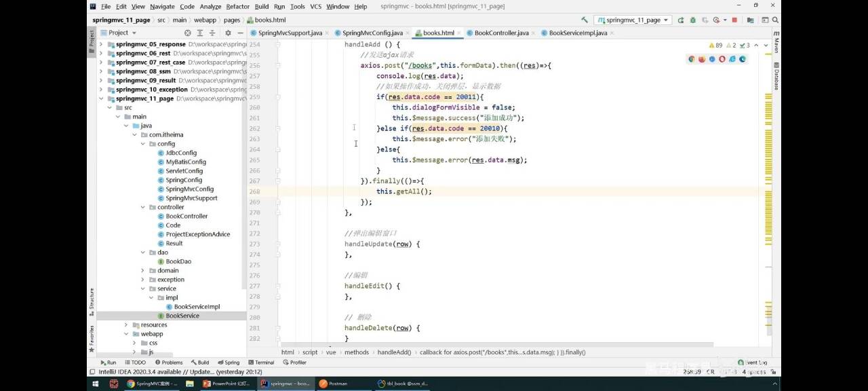Jump to next highlighted error arrow
Screen dimensions: 868x391
(x=766, y=45)
